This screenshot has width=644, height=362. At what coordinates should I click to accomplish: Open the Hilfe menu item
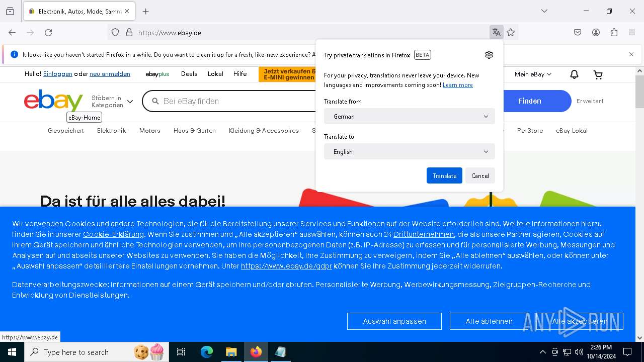click(x=240, y=74)
